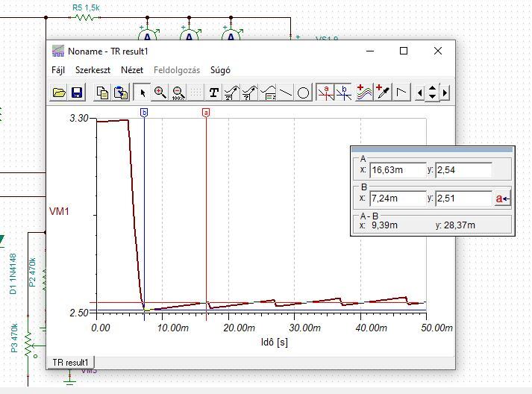532x394 pixels.
Task: Close the TR result1 window
Action: 438,51
